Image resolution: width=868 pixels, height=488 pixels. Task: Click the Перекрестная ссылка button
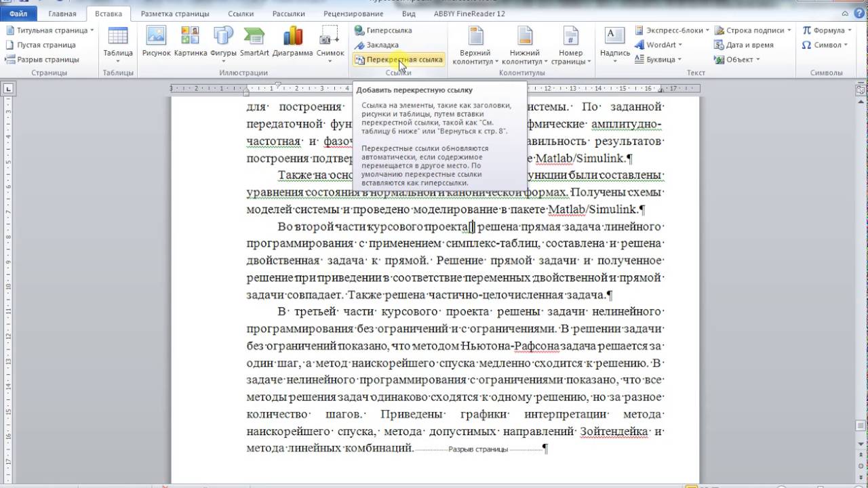point(399,60)
